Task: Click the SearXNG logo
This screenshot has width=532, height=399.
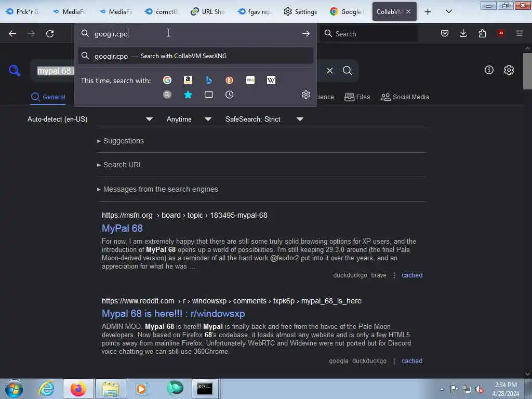Action: pyautogui.click(x=15, y=71)
